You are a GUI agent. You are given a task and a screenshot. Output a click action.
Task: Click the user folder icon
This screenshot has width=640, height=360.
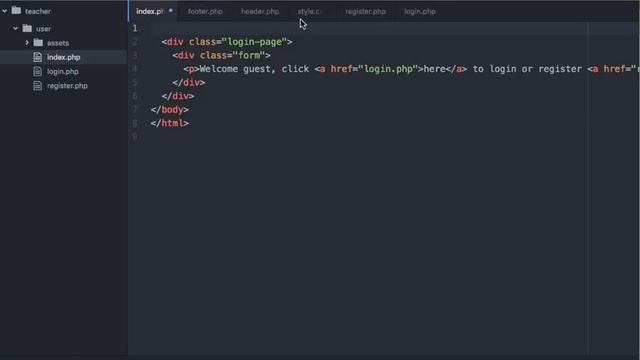(x=27, y=28)
